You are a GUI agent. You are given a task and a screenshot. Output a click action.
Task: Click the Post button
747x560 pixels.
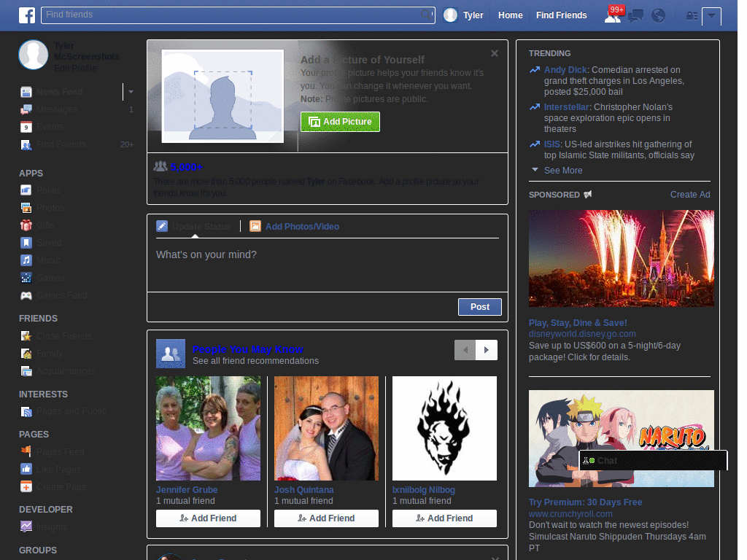[480, 307]
